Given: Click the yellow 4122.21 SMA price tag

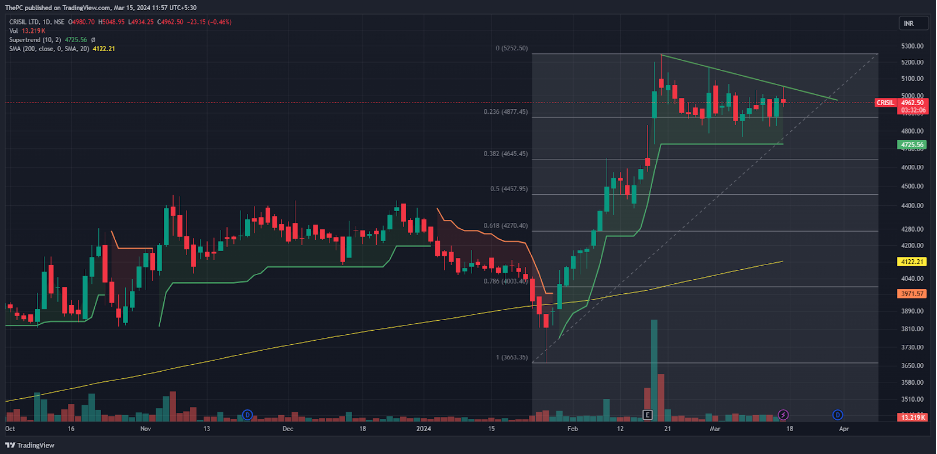Looking at the screenshot, I should click(x=909, y=261).
